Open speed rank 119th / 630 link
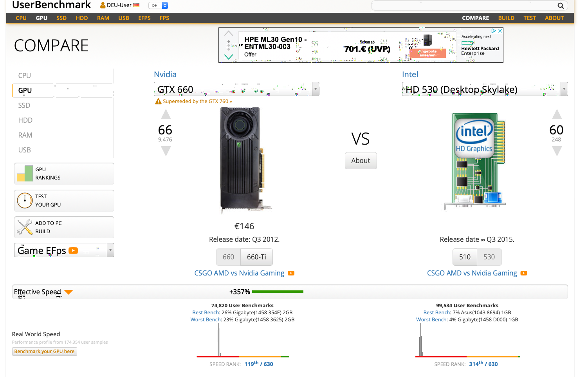 259,364
